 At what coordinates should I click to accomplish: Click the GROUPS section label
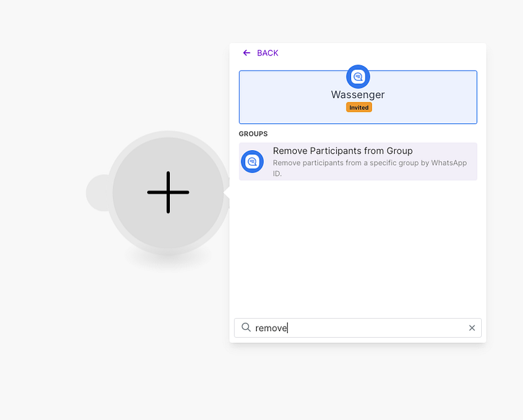[253, 134]
